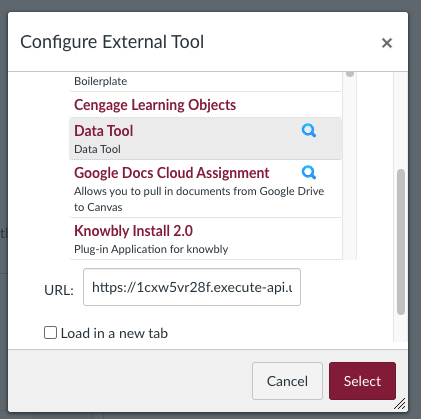Click the dialog's outer vertical scrollbar thumb
The height and width of the screenshot is (419, 421).
pos(401,242)
